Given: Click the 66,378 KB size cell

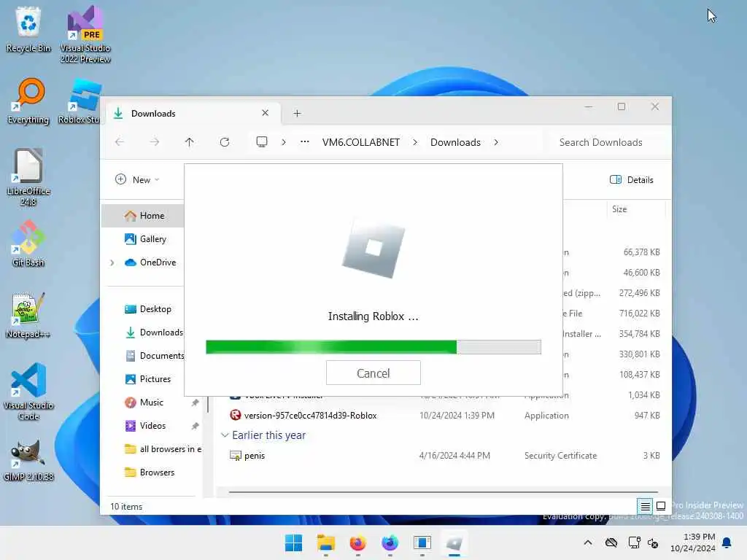Looking at the screenshot, I should [641, 252].
